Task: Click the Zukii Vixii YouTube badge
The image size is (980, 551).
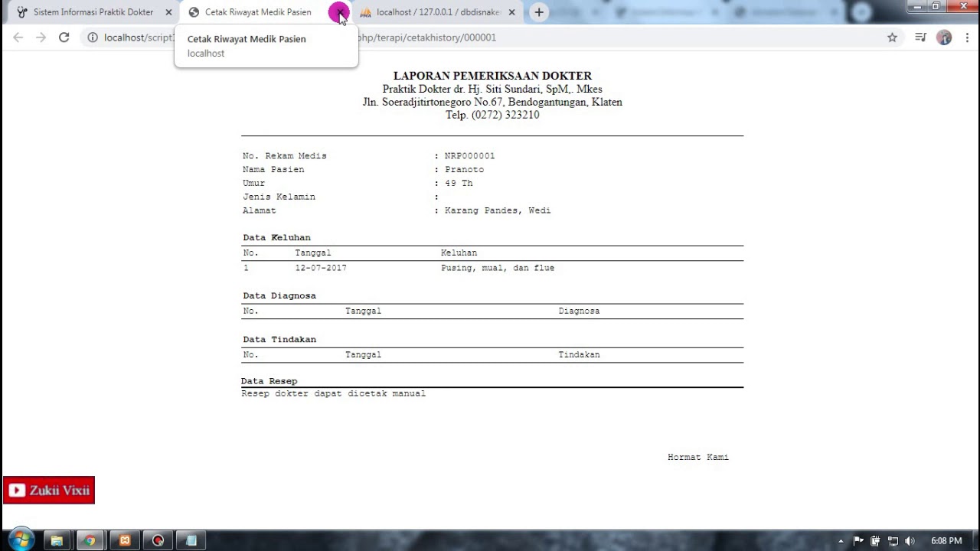Action: tap(49, 491)
